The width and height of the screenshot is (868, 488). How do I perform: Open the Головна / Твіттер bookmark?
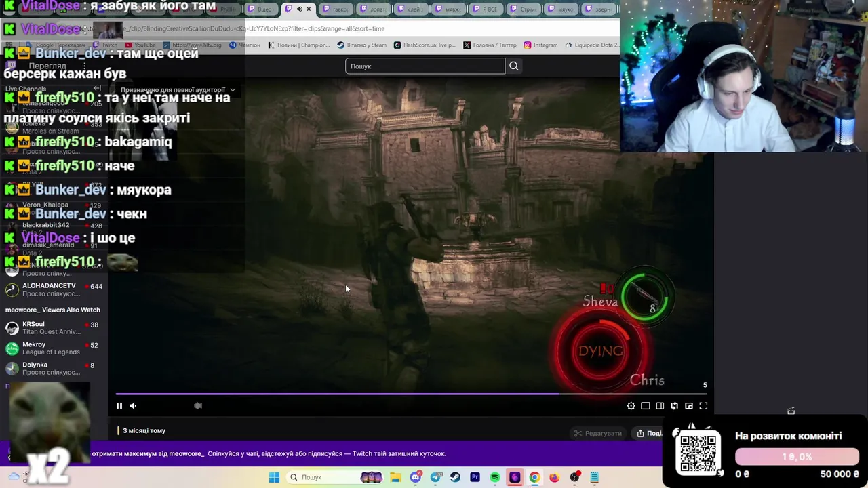pos(490,45)
